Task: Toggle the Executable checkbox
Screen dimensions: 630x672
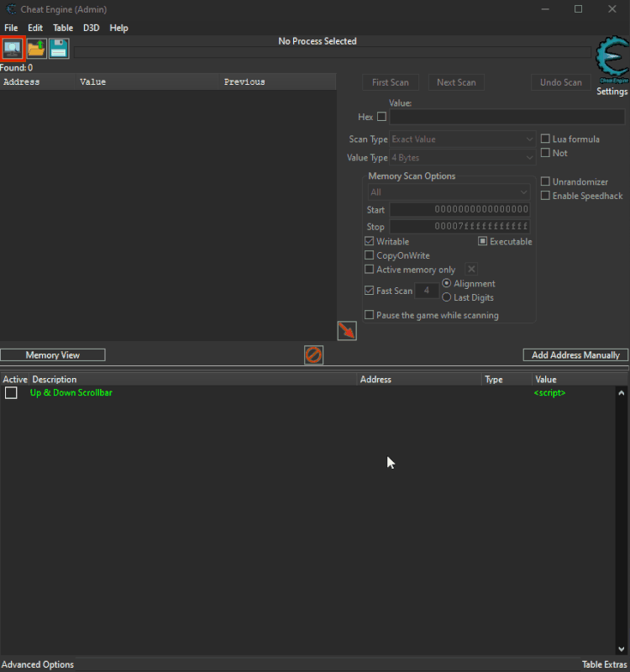Action: coord(482,241)
